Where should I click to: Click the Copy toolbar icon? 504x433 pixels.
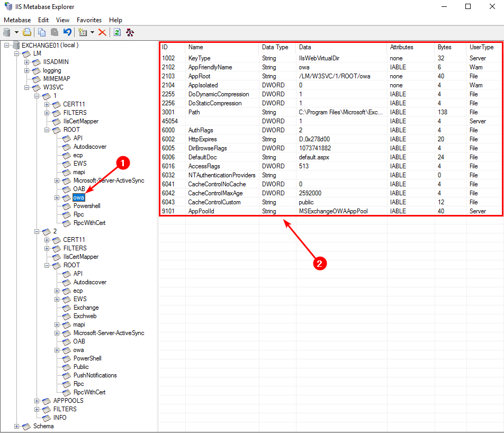[x=42, y=32]
